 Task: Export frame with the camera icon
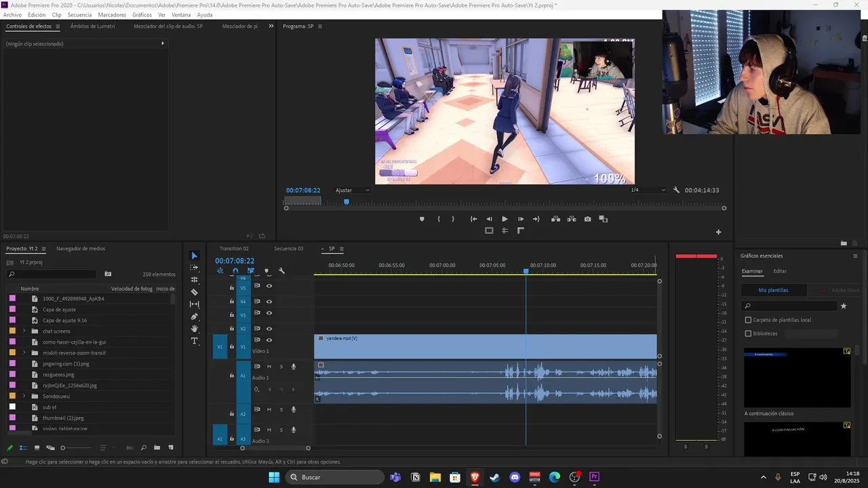587,219
